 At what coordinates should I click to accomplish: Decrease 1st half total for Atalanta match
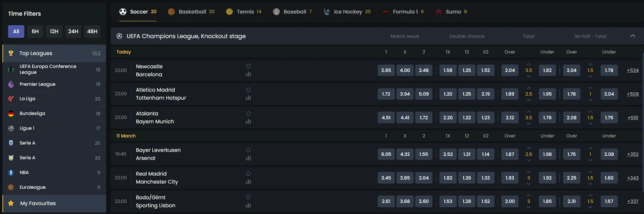click(590, 123)
